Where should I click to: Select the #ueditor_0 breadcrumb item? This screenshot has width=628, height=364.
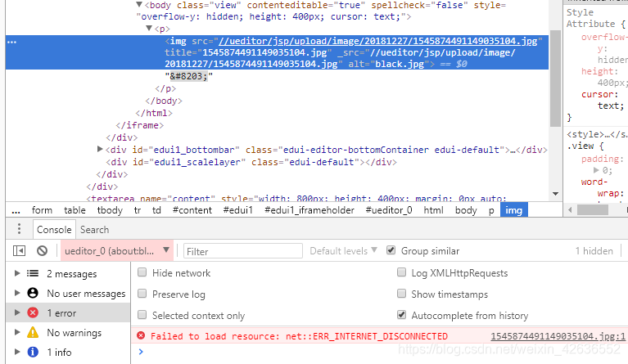388,210
